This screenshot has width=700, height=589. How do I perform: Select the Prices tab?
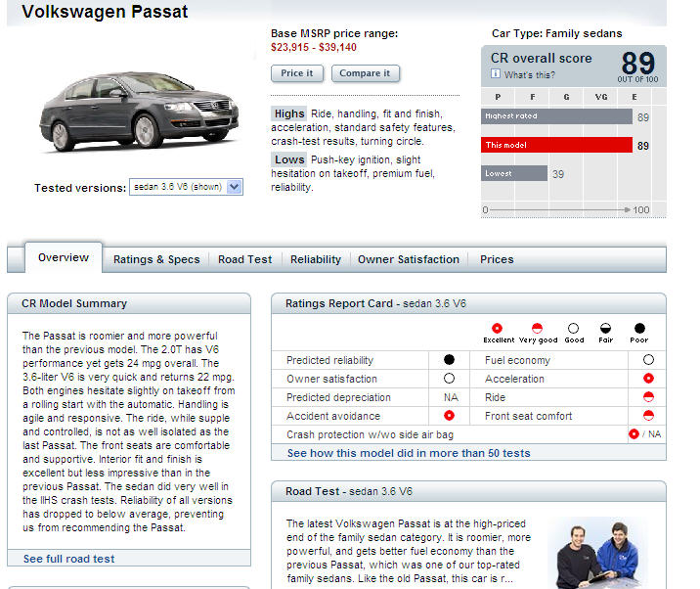click(497, 259)
